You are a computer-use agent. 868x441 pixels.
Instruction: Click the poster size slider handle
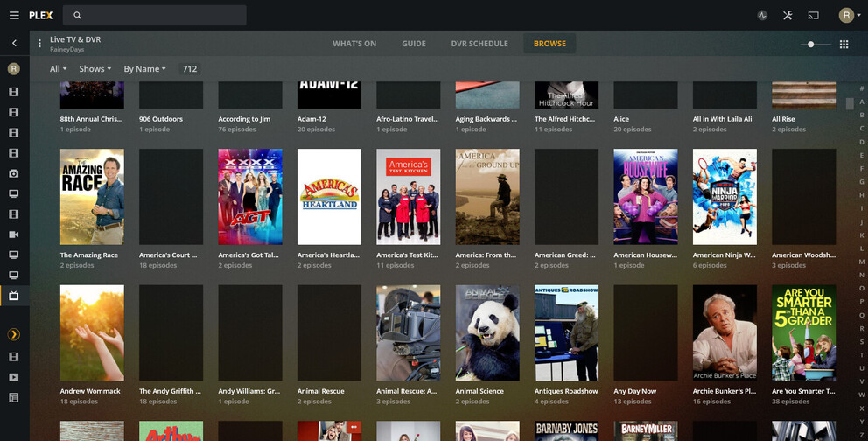point(810,45)
